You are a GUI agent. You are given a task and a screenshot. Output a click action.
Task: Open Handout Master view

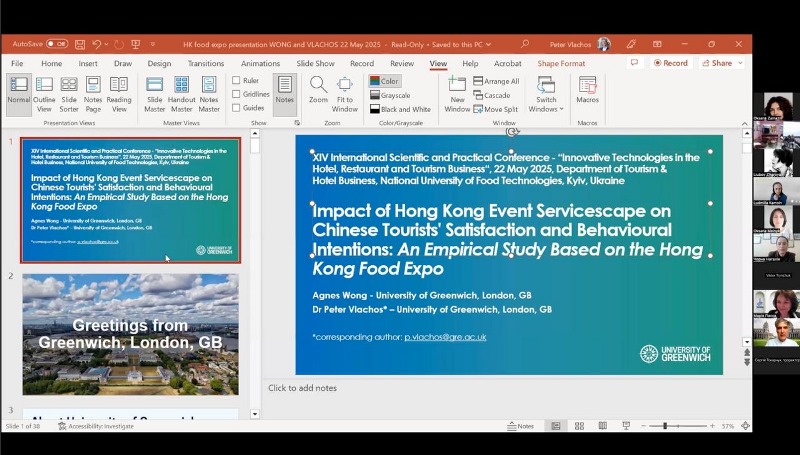(x=182, y=95)
